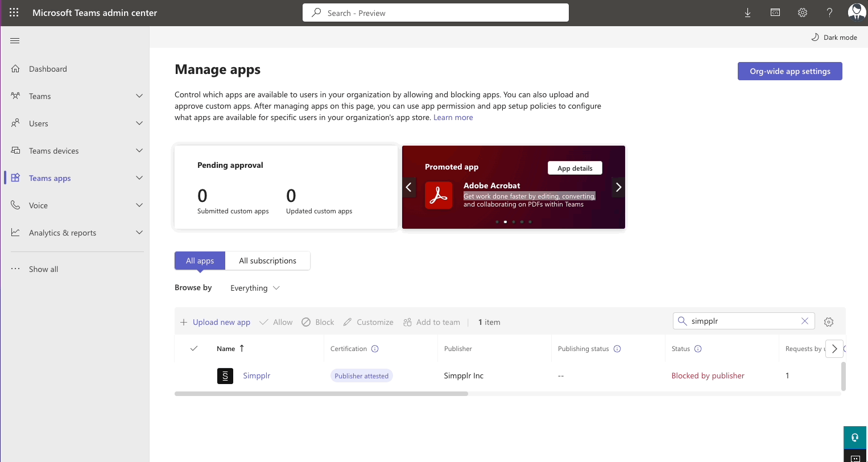This screenshot has height=462, width=868.
Task: Open the Simpplr app link
Action: (x=257, y=376)
